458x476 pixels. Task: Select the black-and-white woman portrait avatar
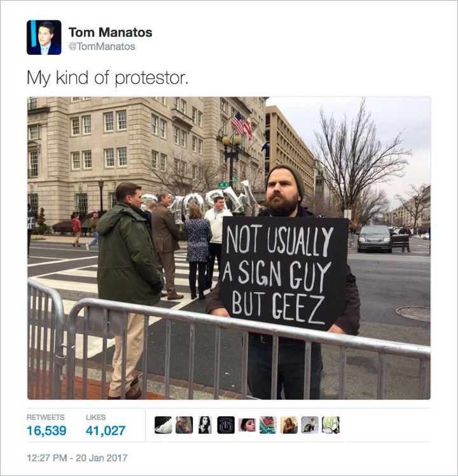205,424
